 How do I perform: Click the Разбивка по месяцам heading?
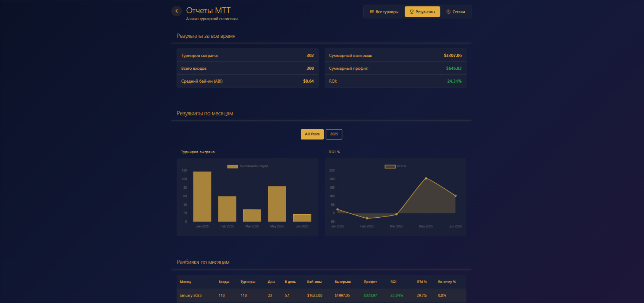203,263
